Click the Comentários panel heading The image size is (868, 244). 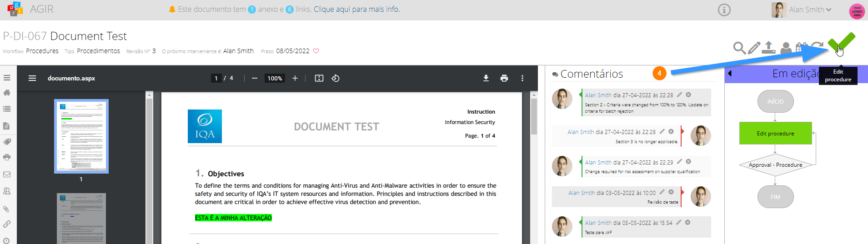coord(592,74)
